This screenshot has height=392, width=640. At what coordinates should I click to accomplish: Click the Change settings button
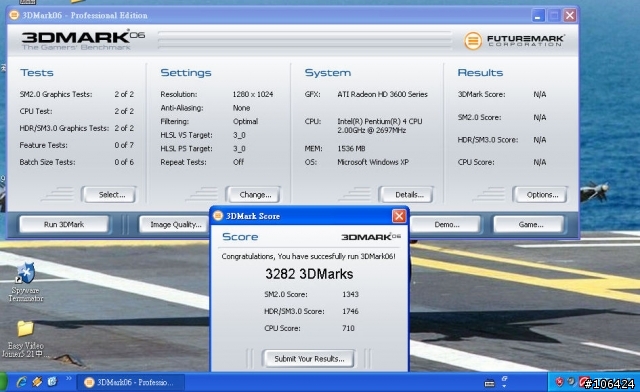(x=253, y=195)
